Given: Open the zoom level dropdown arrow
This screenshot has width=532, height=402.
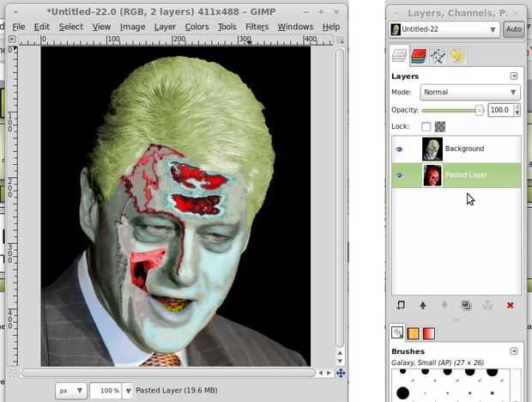Looking at the screenshot, I should pos(128,391).
